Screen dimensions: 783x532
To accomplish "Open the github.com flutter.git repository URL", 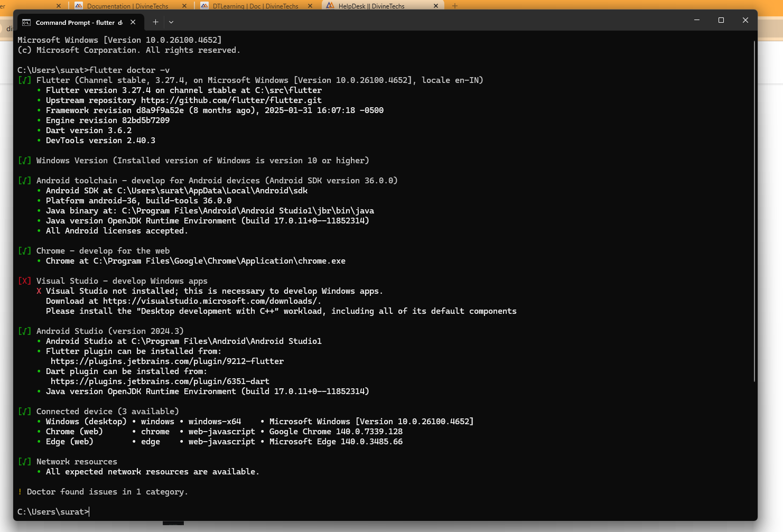I will [x=231, y=100].
